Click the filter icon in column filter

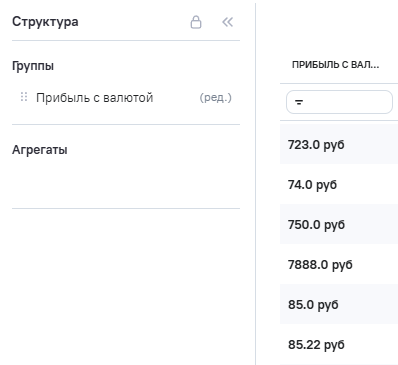click(299, 102)
